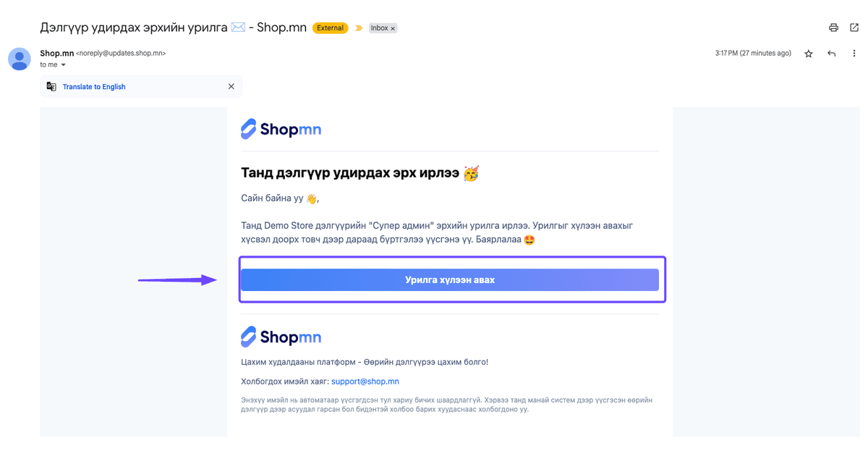Reply using the arrow icon
Viewport: 868px width, 454px height.
click(x=832, y=54)
